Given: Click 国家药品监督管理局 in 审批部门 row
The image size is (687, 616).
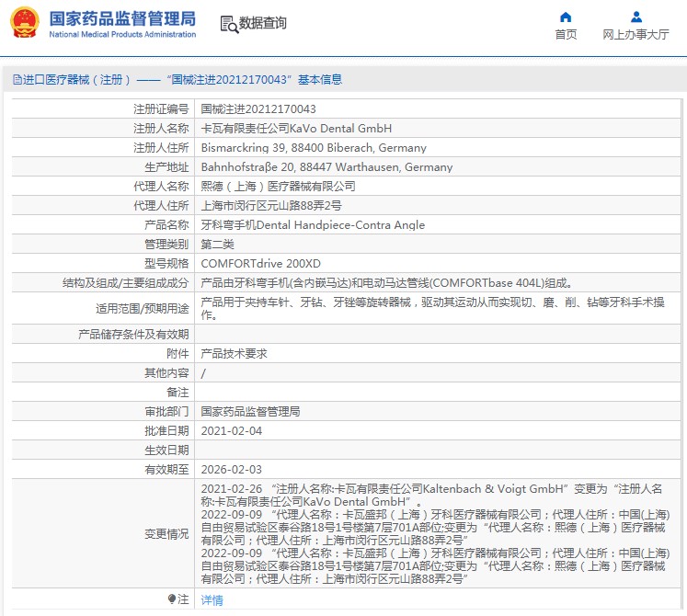Looking at the screenshot, I should click(251, 411).
